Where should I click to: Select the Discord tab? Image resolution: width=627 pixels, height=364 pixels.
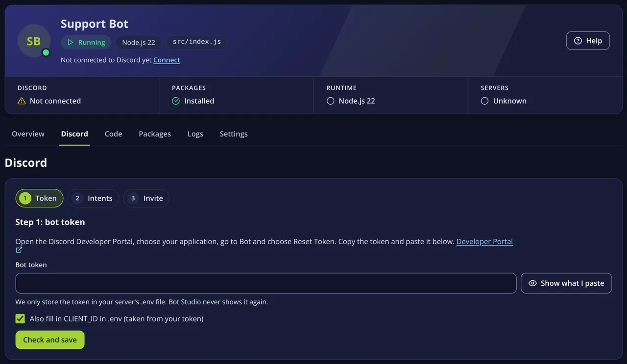(74, 134)
